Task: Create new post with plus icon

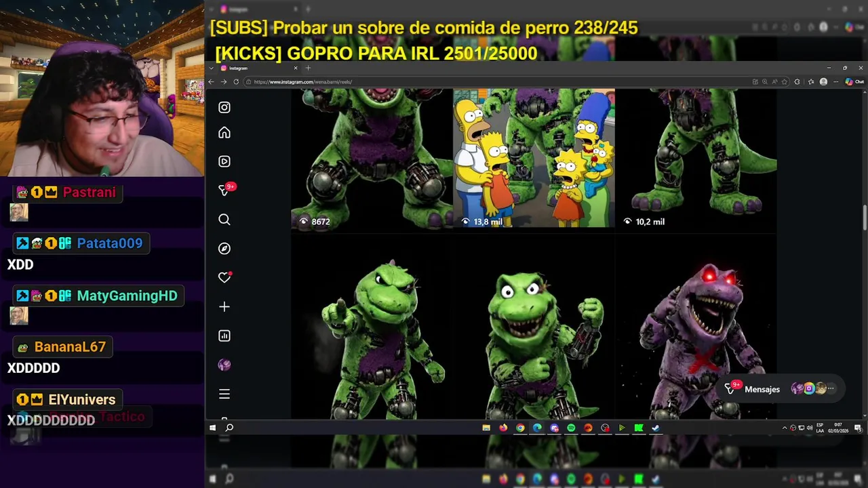Action: (224, 306)
